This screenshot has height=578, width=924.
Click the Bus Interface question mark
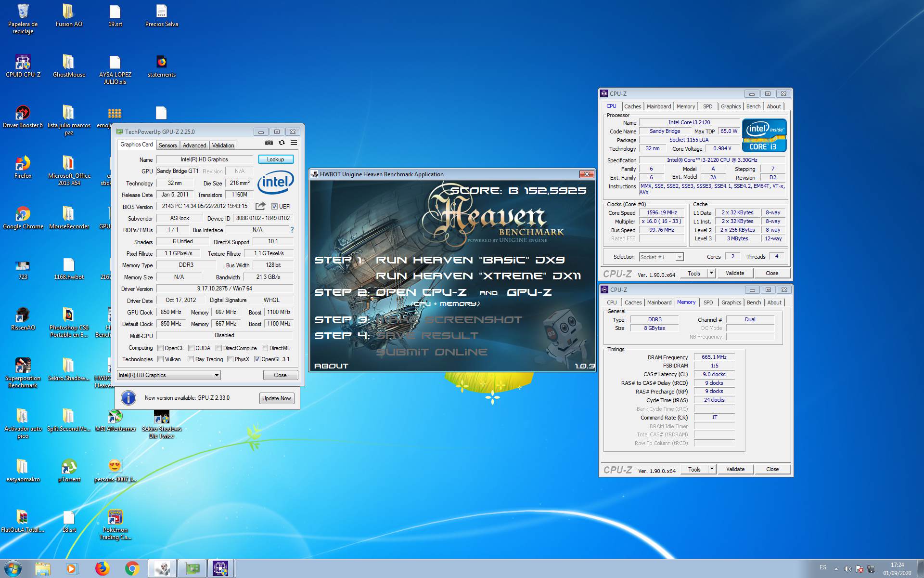(x=292, y=230)
